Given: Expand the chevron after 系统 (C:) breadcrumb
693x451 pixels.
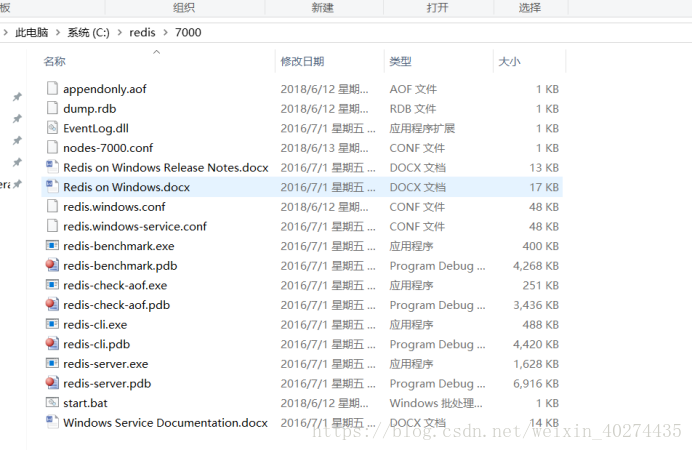Looking at the screenshot, I should 119,32.
